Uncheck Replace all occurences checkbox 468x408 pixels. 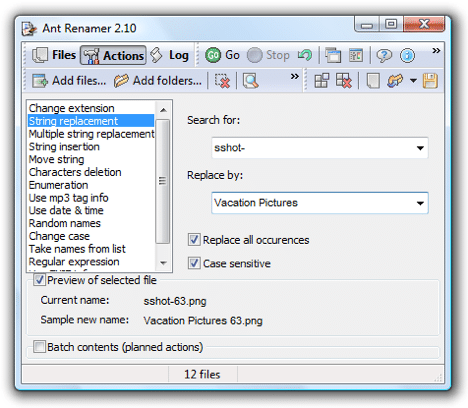194,240
